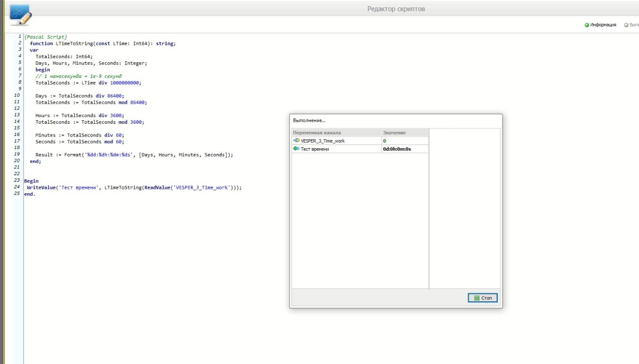Select the VESPER_3_Time_work channel variable row

pos(360,141)
